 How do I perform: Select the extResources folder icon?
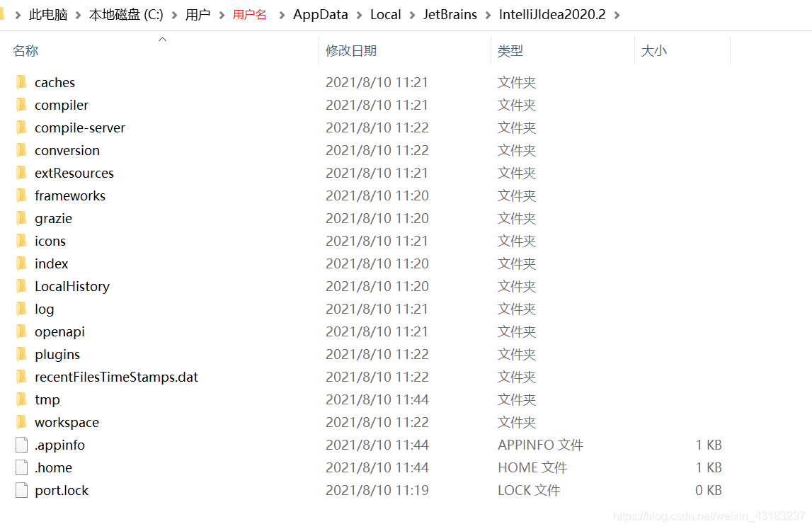[21, 173]
